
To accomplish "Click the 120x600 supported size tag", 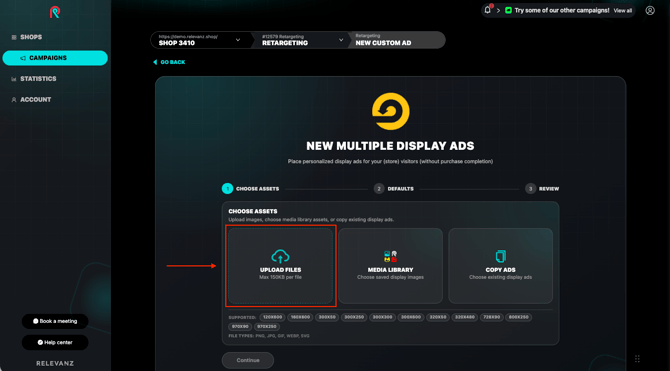I will 272,317.
